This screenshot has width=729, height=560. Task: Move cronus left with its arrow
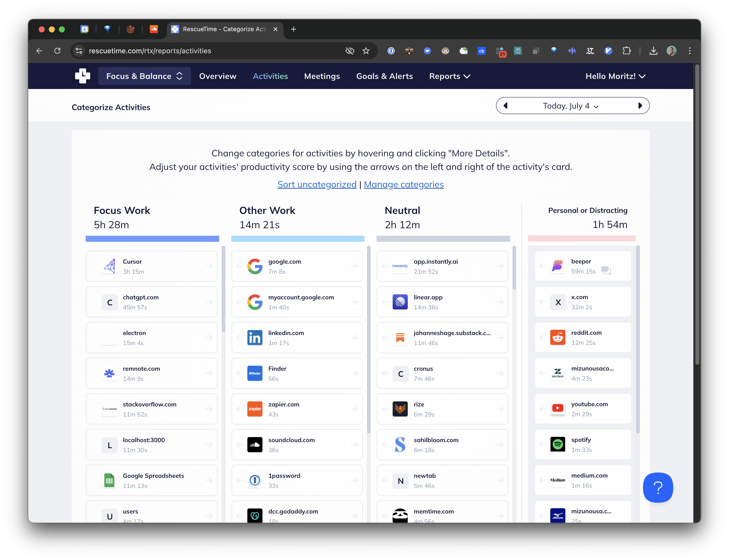click(x=385, y=373)
